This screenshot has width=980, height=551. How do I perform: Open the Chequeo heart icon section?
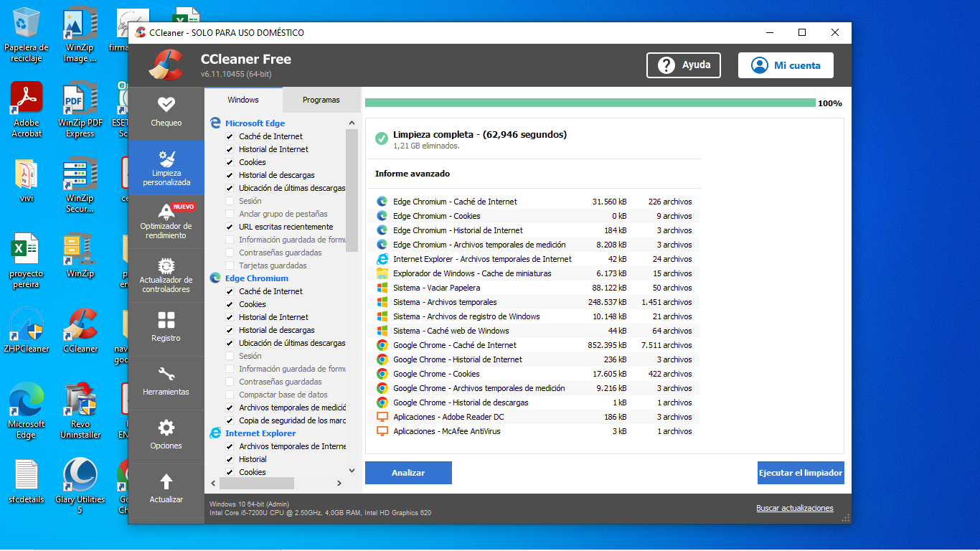click(166, 112)
